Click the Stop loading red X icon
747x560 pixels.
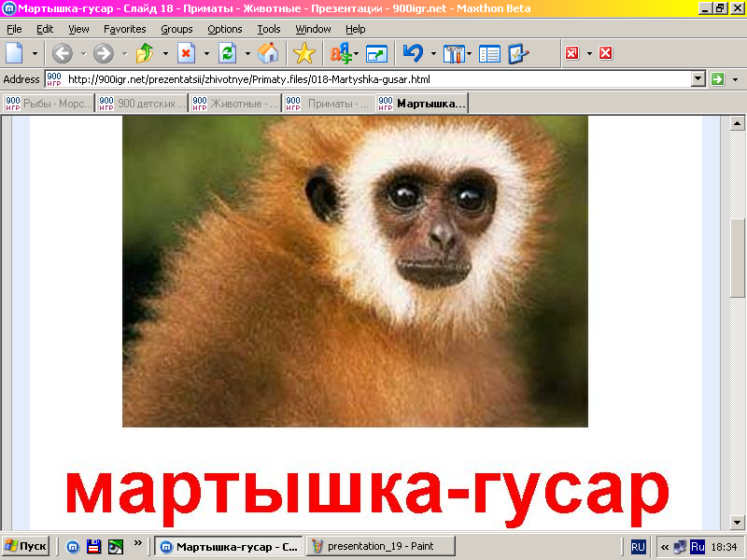186,53
